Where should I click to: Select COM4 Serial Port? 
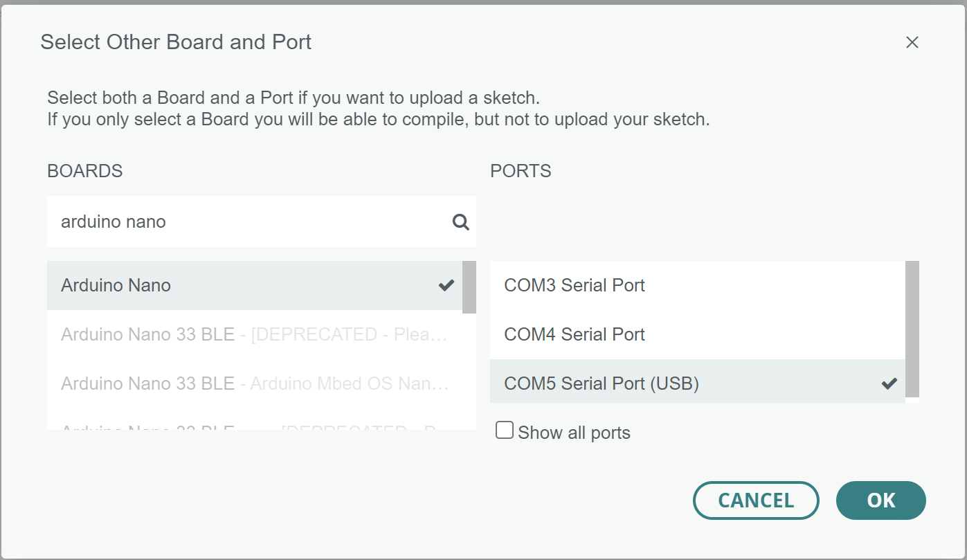(x=698, y=334)
